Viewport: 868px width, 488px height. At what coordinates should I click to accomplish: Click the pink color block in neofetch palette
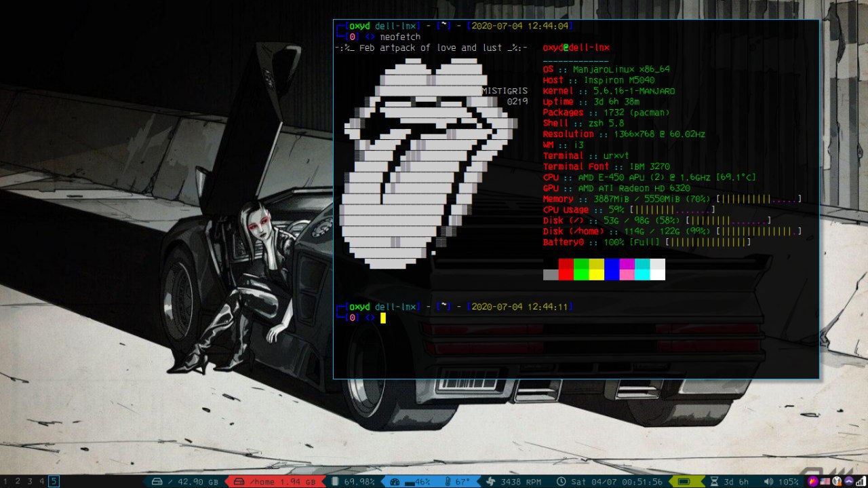tap(627, 275)
